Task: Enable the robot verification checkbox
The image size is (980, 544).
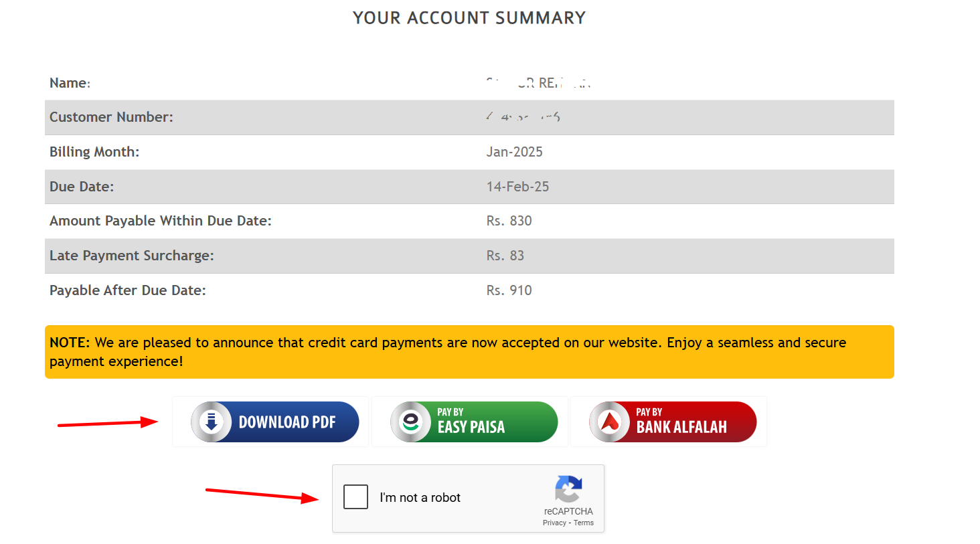Action: click(x=355, y=496)
